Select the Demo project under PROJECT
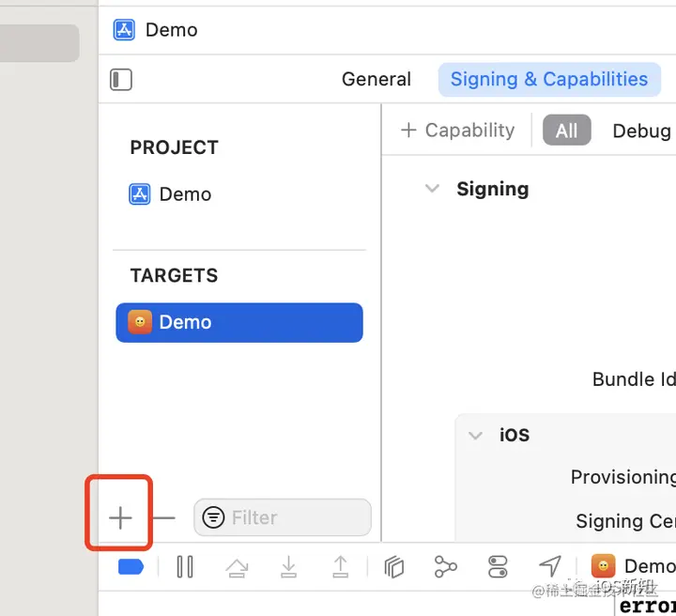676x616 pixels. click(x=170, y=194)
